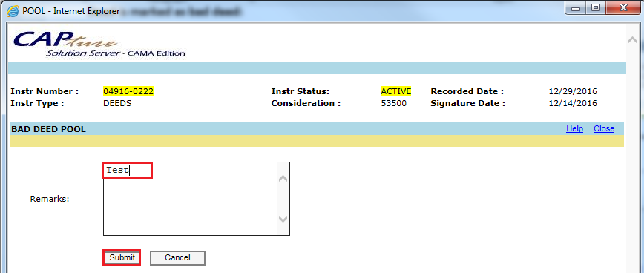Click the Signature Date label

coord(468,103)
